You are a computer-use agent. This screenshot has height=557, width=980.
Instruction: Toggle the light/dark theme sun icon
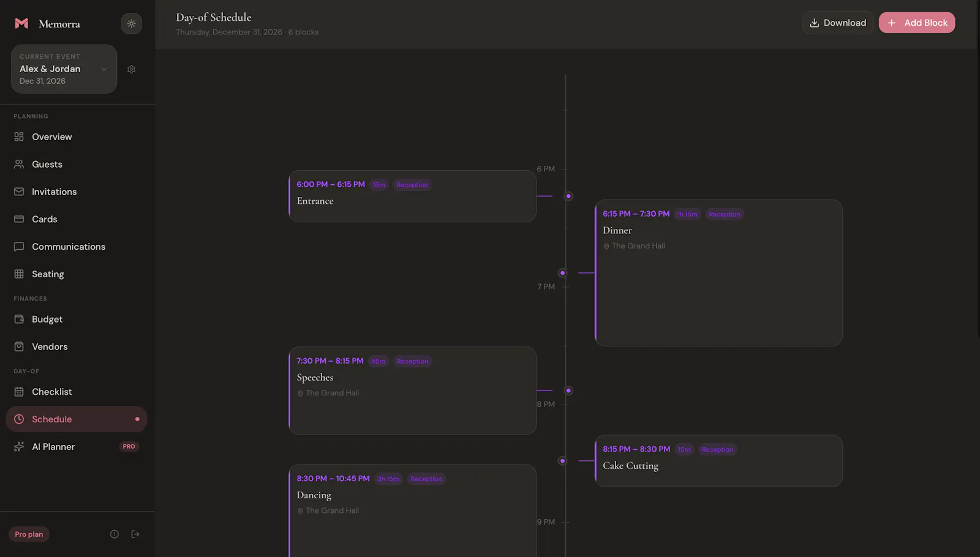[x=131, y=24]
